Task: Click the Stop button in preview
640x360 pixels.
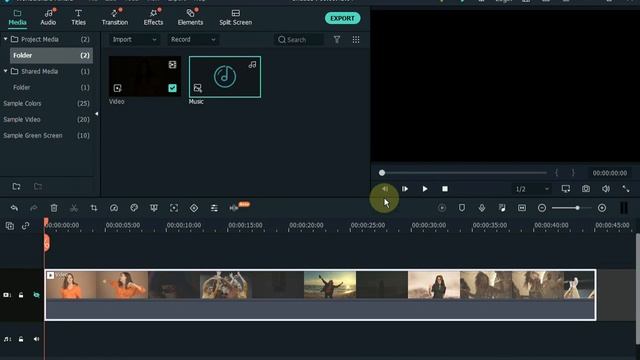Action: pyautogui.click(x=445, y=189)
